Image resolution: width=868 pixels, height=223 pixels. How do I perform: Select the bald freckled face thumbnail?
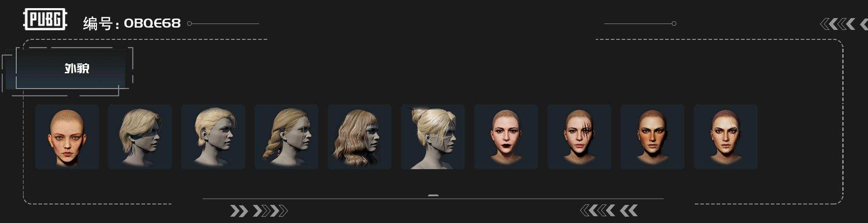pyautogui.click(x=67, y=137)
